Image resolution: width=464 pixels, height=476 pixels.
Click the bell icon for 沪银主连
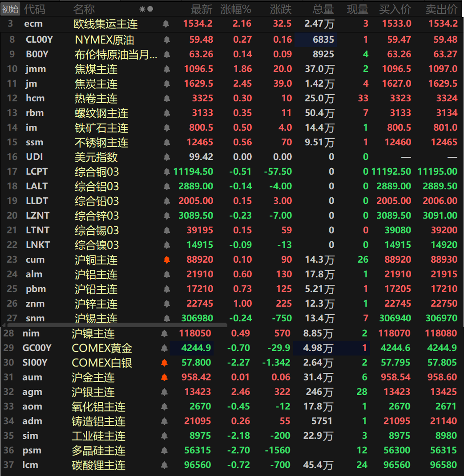[x=164, y=392]
